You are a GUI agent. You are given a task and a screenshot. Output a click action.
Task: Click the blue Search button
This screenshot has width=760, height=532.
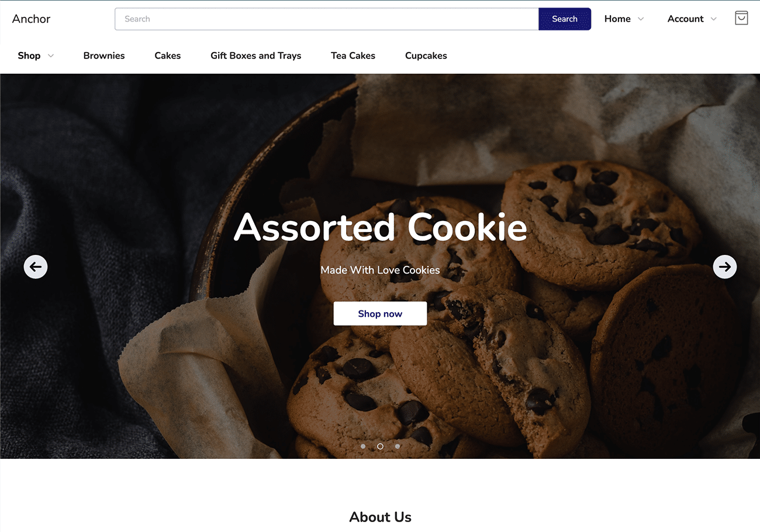point(565,19)
